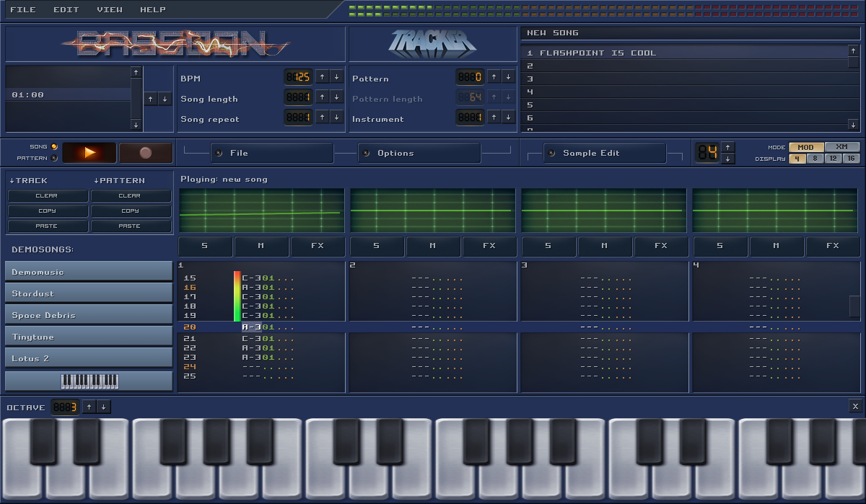Set display to 4 tracks

[797, 159]
